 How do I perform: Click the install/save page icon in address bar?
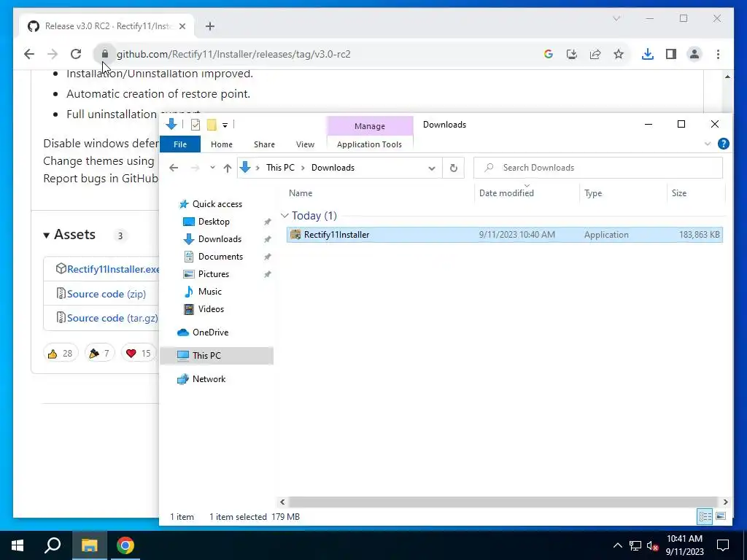click(572, 54)
